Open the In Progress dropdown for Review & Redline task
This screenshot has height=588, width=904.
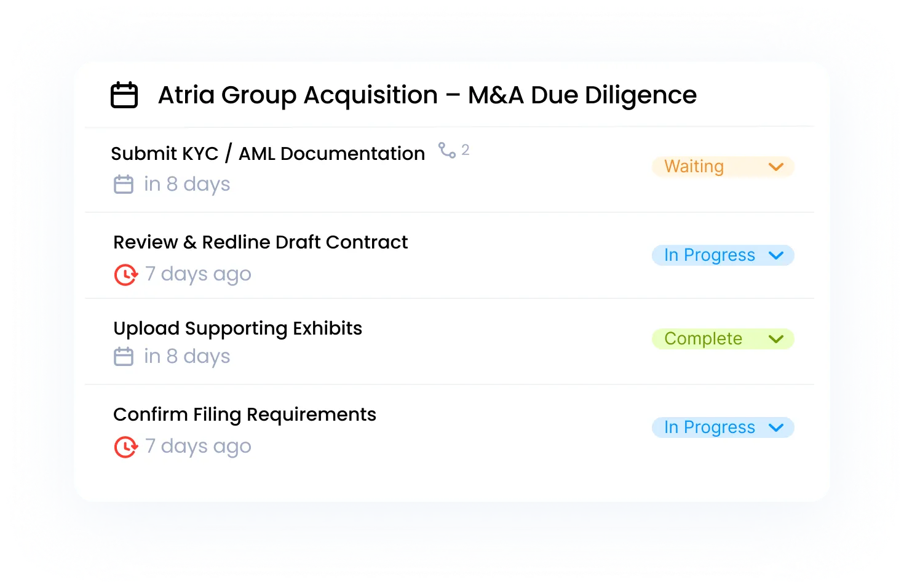point(723,255)
